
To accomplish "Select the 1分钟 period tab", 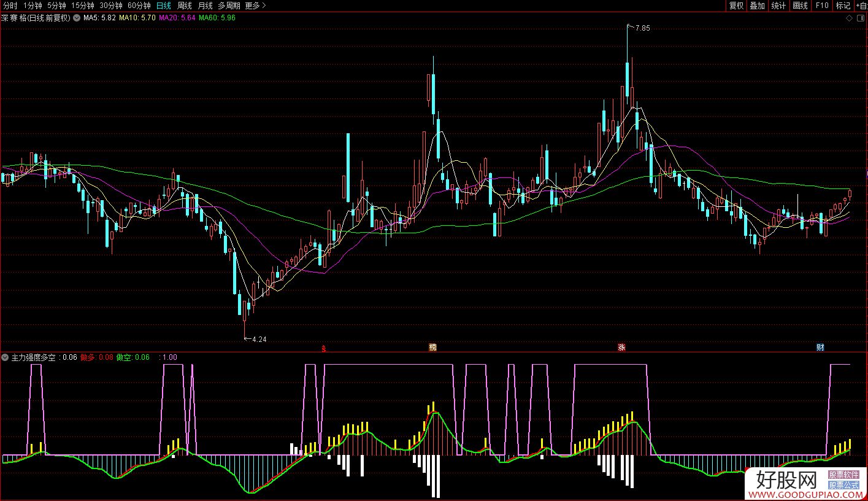I will 33,6.
